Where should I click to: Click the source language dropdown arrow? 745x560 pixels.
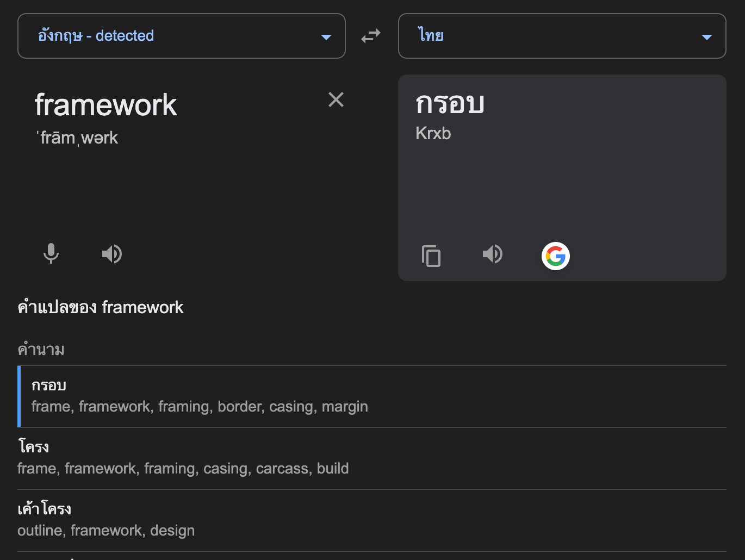326,37
